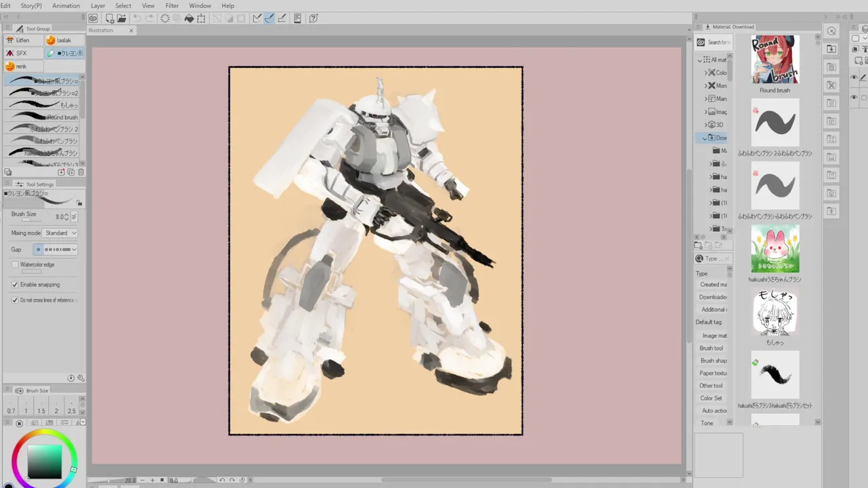Open brush size dynamics dropdown button
Screen dimensions: 868x488
pos(74,216)
